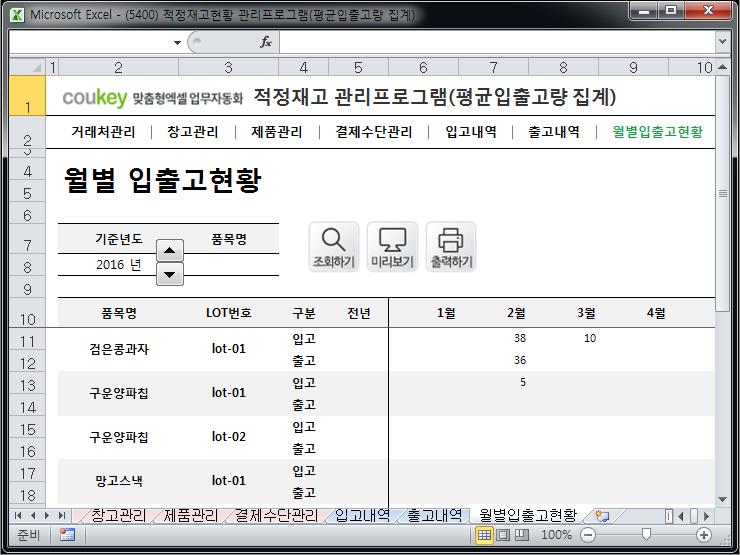740x555 pixels.
Task: Click the fx insert function icon
Action: click(266, 42)
